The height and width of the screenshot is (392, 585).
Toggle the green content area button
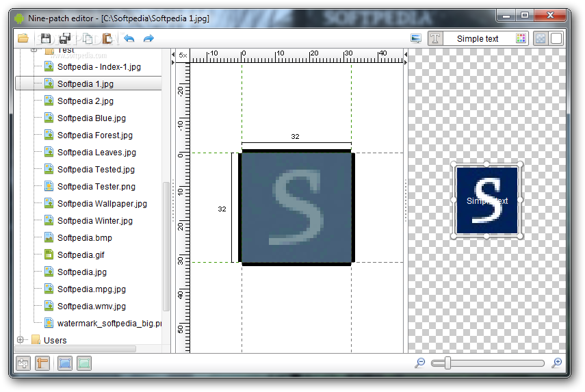pyautogui.click(x=84, y=363)
